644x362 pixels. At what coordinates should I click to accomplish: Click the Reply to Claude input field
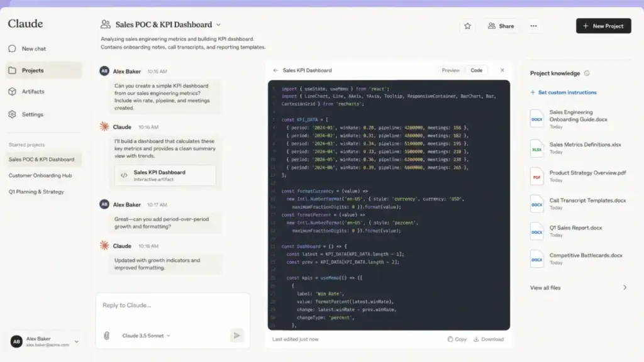point(172,305)
